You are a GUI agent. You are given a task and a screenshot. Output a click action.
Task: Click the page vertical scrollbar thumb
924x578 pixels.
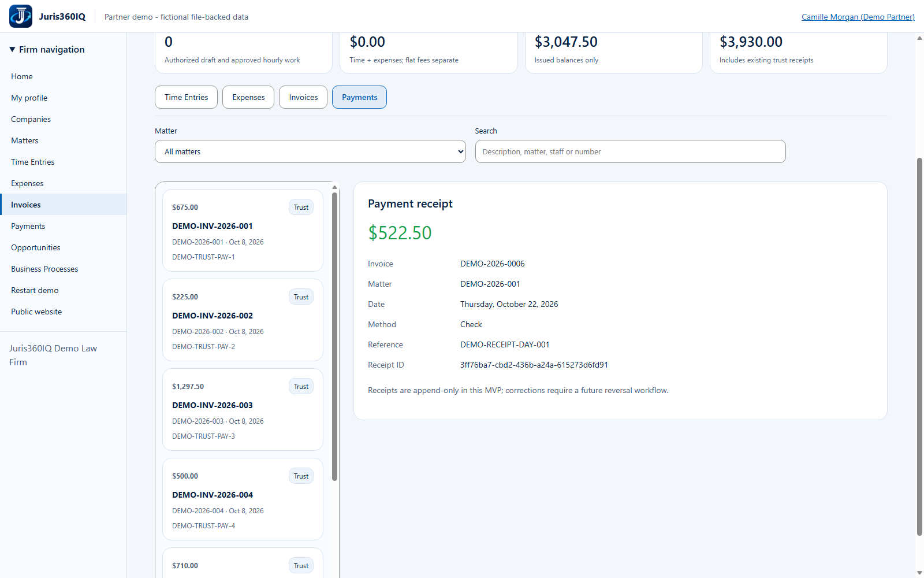click(x=919, y=347)
